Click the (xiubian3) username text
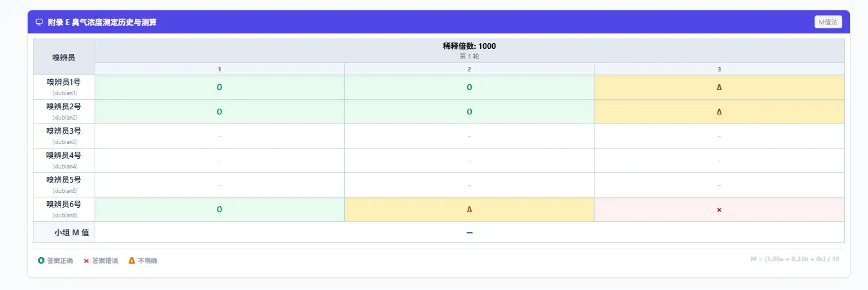Viewport: 868px width, 290px height. (64, 142)
